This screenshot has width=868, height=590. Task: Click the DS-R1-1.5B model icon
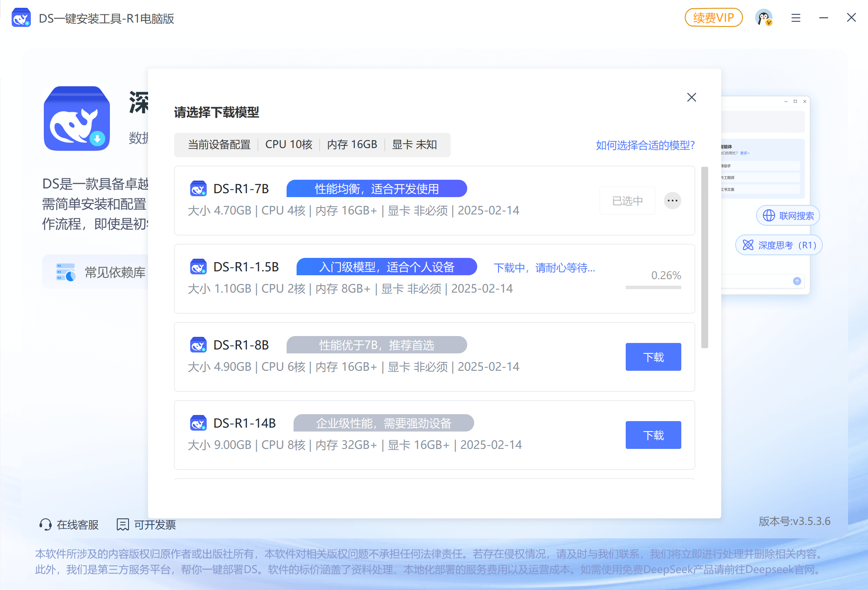point(198,267)
